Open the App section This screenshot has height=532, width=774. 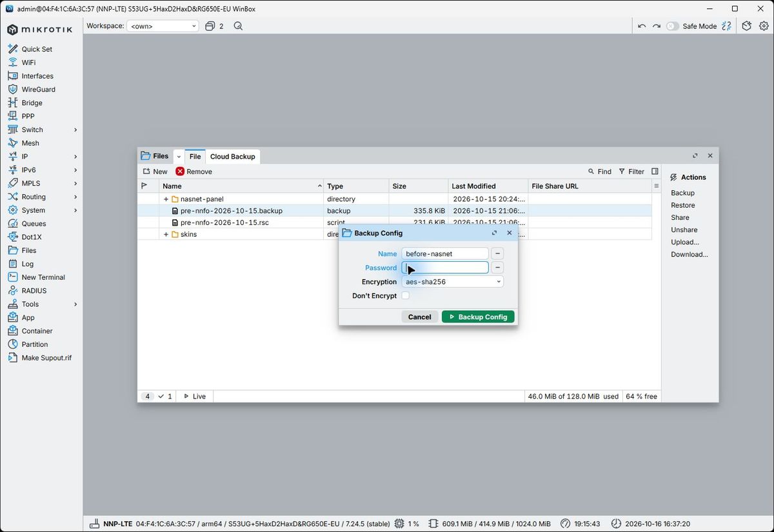(28, 317)
